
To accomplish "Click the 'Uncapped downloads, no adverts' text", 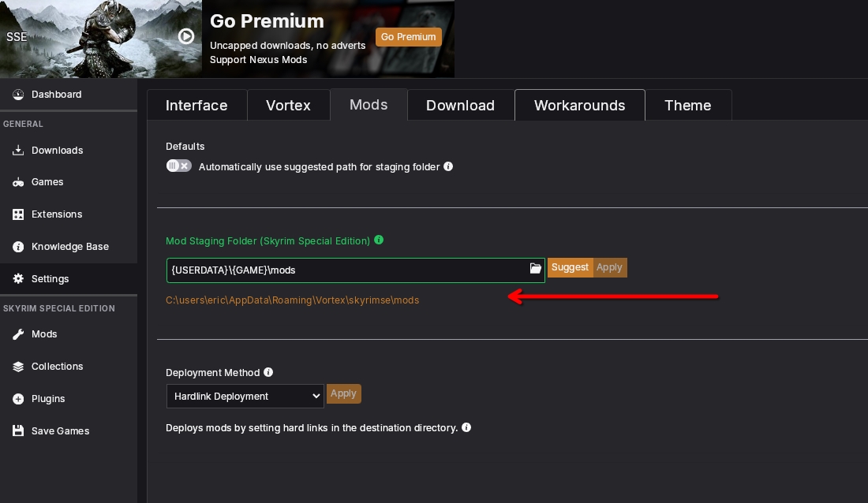I will coord(288,46).
